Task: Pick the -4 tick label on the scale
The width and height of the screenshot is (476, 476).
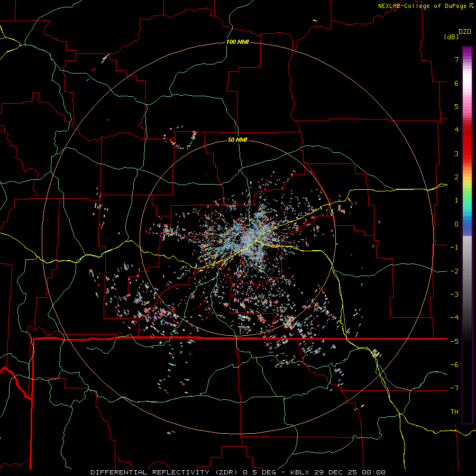Action: tap(454, 318)
